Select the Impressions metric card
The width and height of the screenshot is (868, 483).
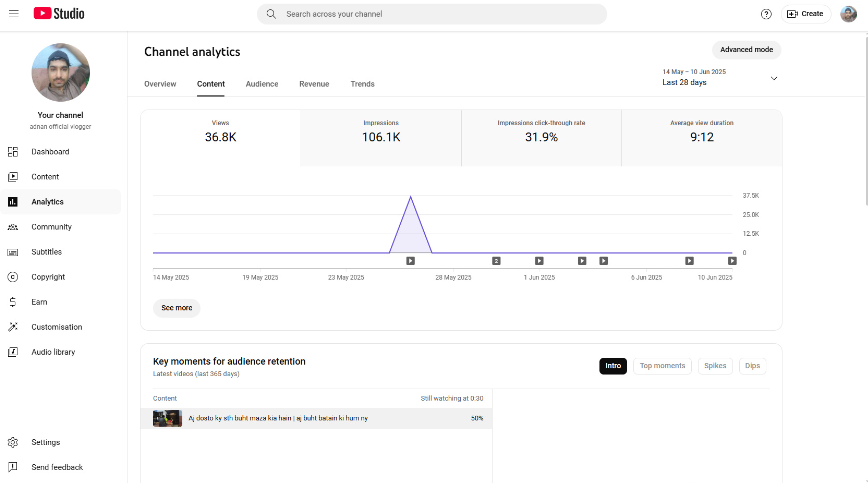(381, 138)
